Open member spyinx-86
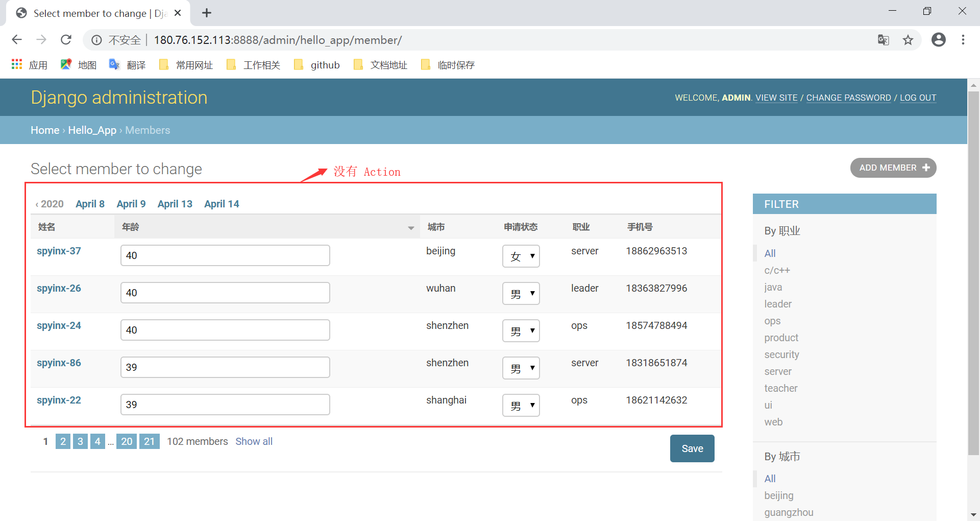 coord(59,363)
